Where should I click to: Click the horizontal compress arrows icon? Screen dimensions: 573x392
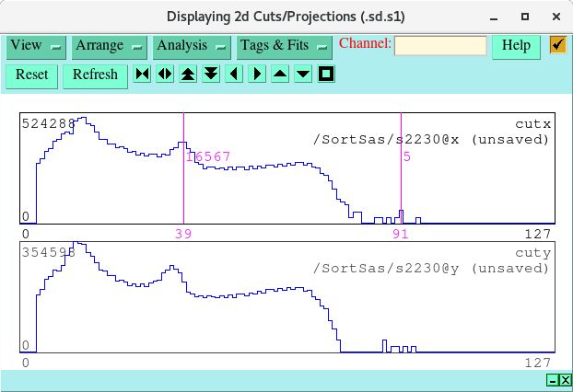coord(142,75)
